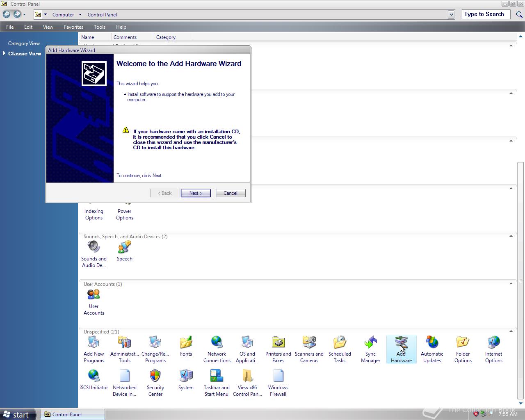Click the Type to Search field
This screenshot has height=420, width=525.
click(x=486, y=14)
